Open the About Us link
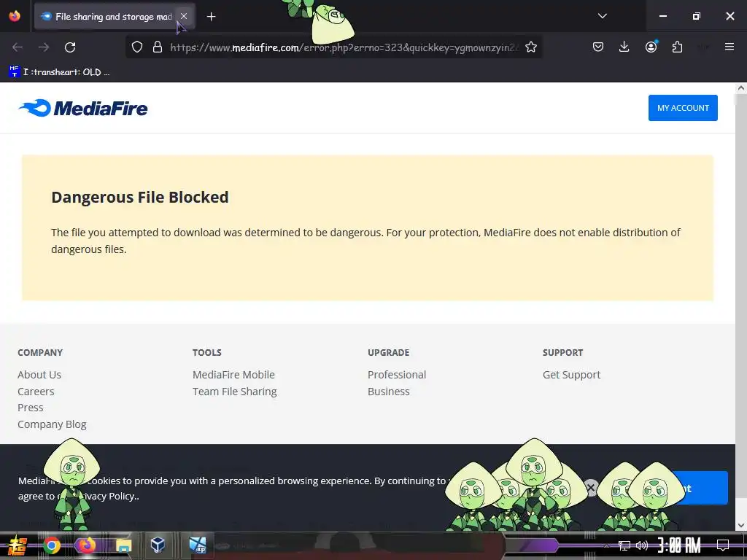747x560 pixels. pos(39,375)
